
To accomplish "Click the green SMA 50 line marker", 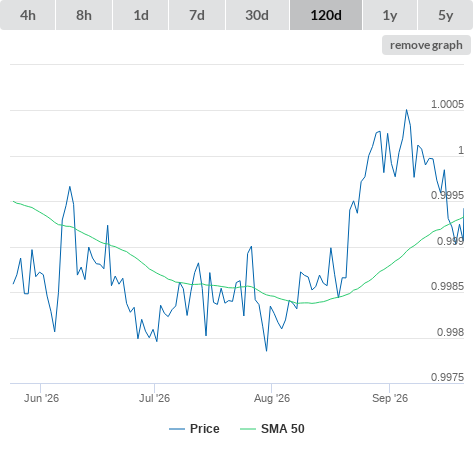I will click(x=248, y=429).
